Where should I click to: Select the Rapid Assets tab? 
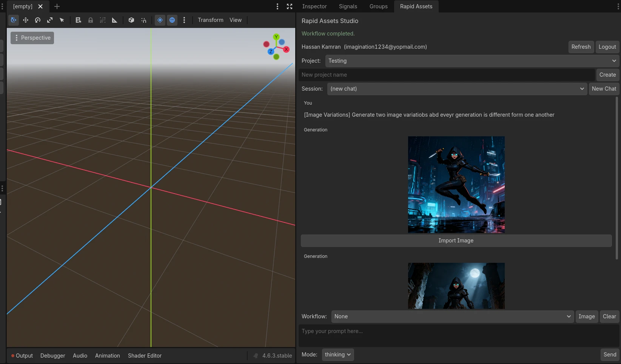click(x=416, y=6)
